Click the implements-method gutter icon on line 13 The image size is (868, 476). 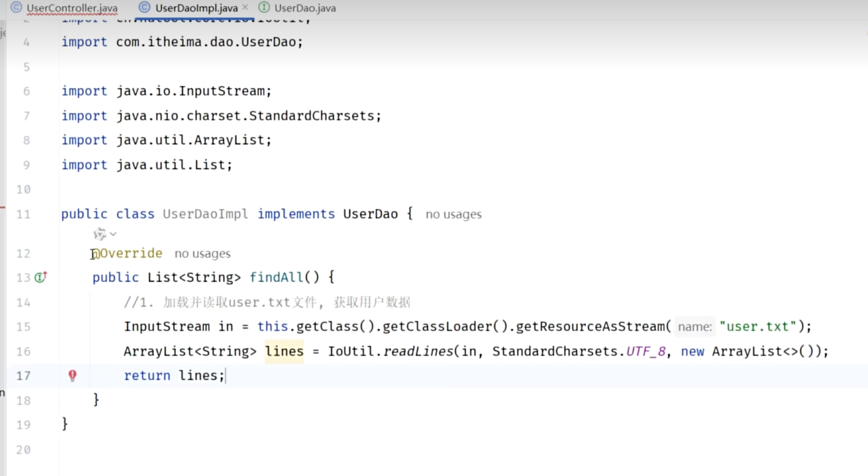[41, 277]
